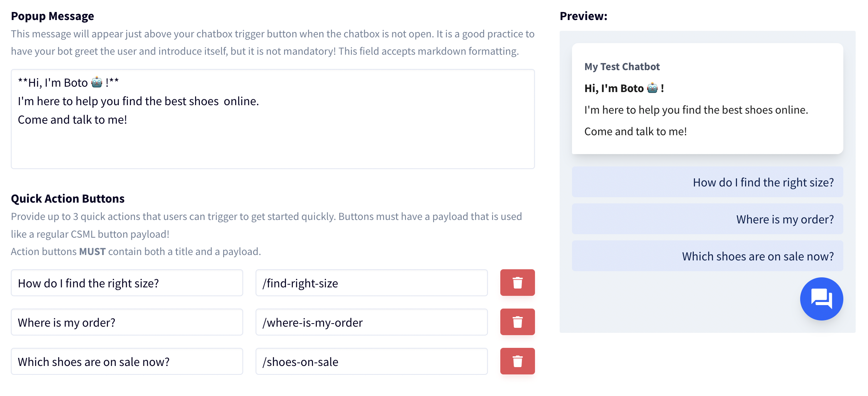Edit the /find-right-size payload field
Screen dimensions: 868x396
[x=372, y=283]
